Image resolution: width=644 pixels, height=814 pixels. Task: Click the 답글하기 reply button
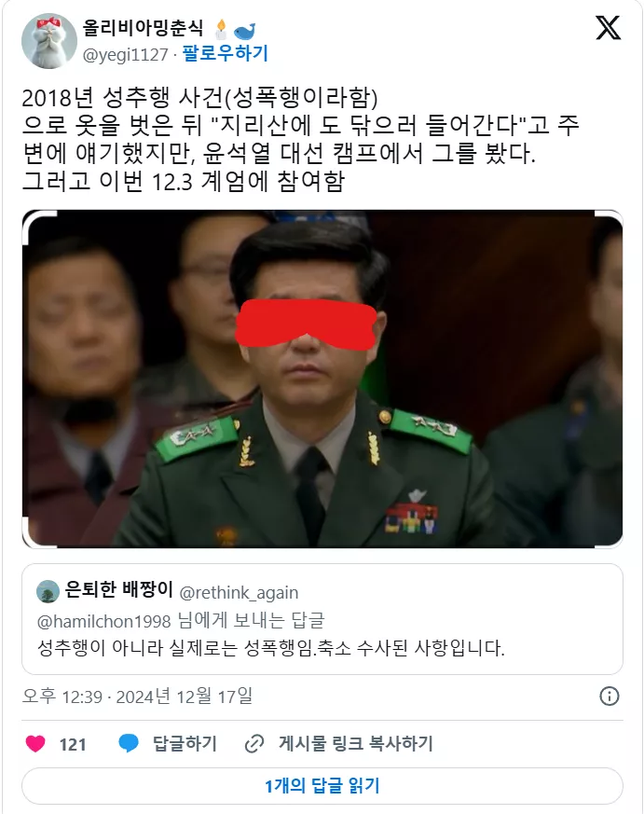[185, 743]
